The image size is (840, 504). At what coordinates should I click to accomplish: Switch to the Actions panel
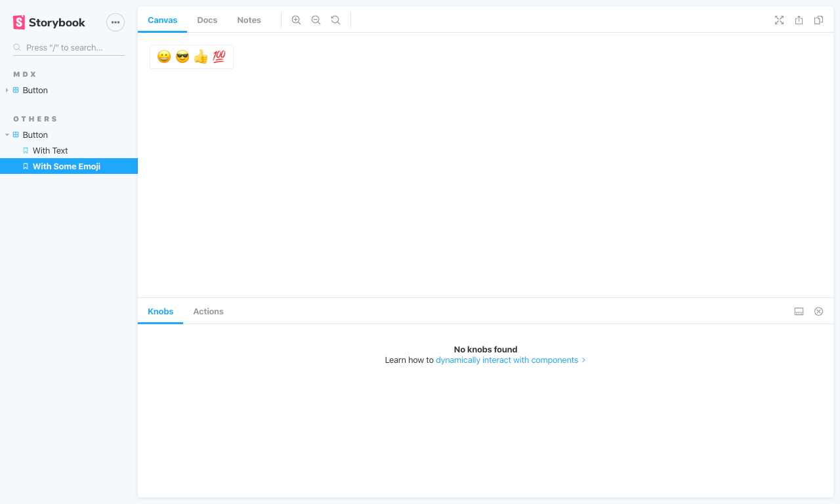(208, 311)
